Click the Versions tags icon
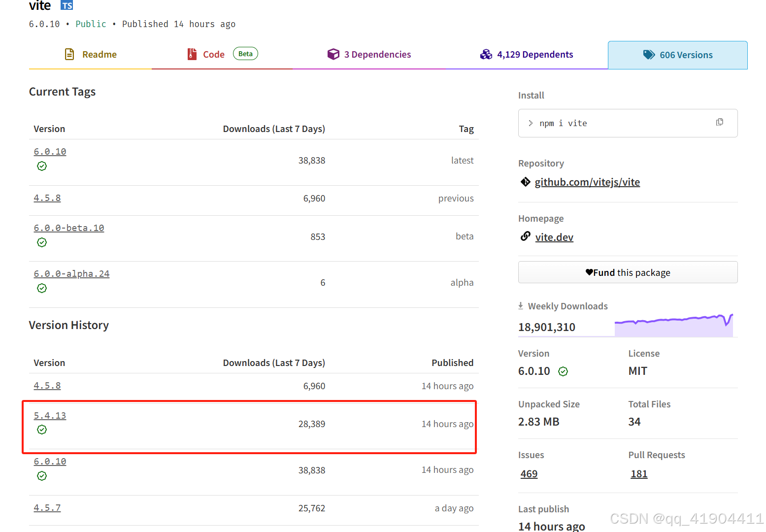The width and height of the screenshot is (766, 532). point(649,55)
